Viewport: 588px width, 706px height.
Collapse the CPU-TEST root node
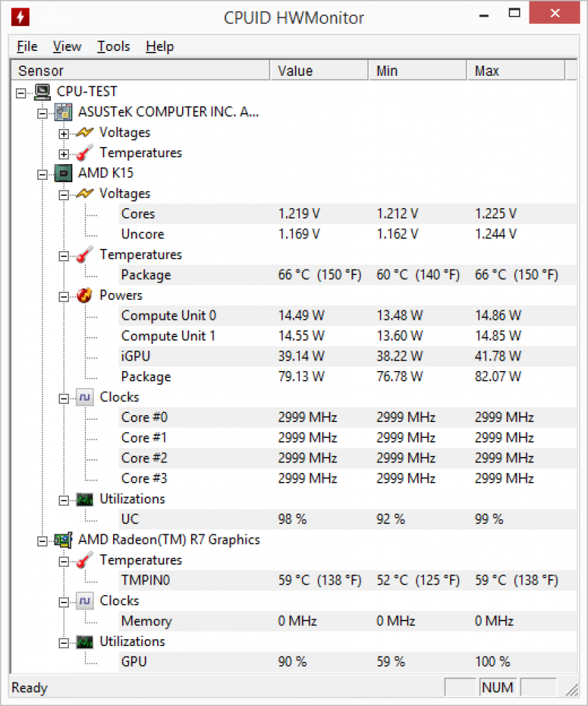point(21,93)
